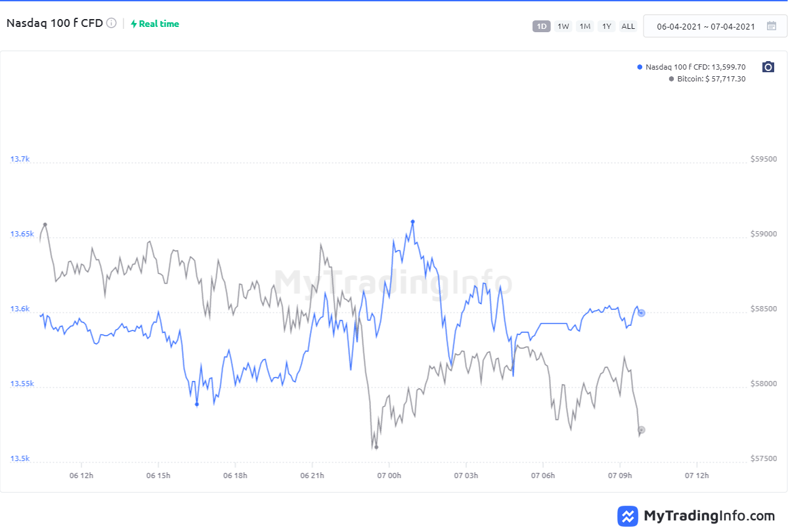Screen dimensions: 788x532
Task: Open the 06-04-2021 ~ 07-04-2021 date range field
Action: (x=714, y=26)
